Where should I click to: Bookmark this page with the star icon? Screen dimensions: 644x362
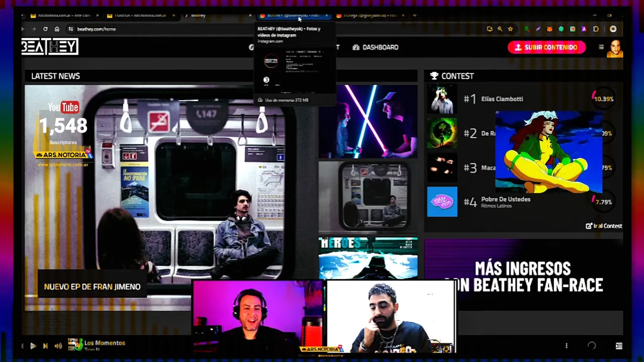pos(510,29)
